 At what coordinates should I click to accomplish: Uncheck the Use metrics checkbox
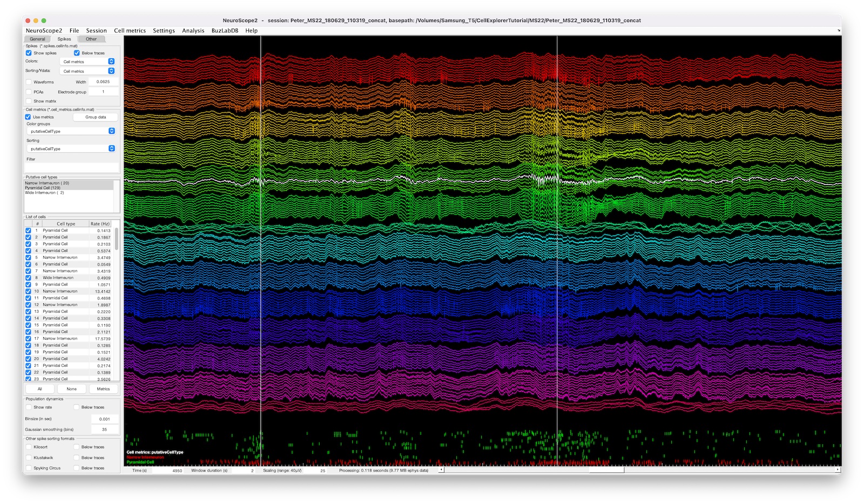pos(28,117)
